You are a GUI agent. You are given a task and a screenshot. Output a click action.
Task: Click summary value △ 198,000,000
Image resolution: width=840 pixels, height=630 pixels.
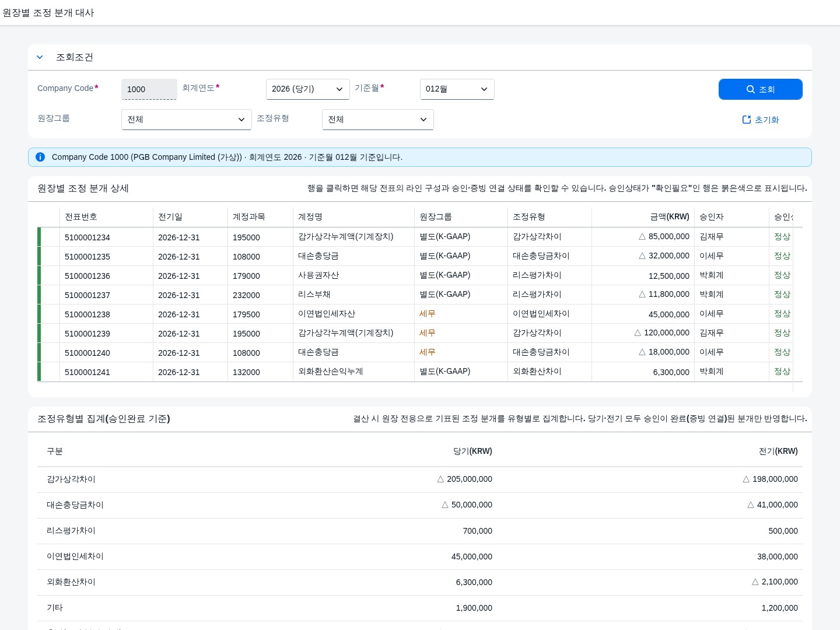(770, 480)
